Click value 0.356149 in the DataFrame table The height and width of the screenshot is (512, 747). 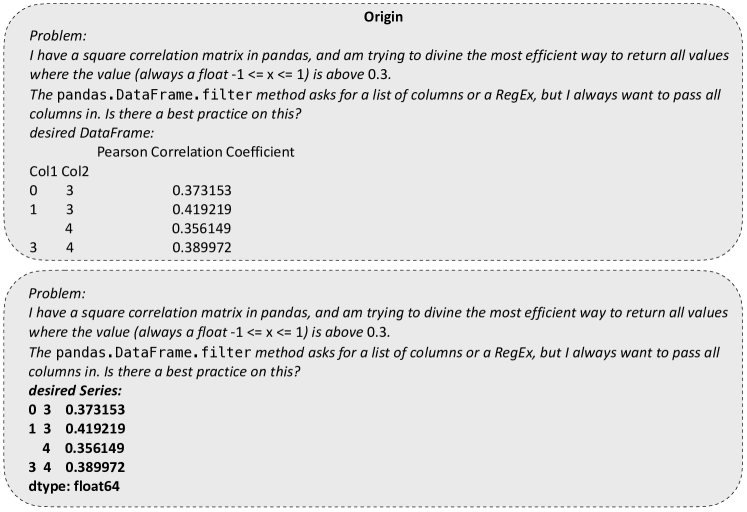point(202,229)
